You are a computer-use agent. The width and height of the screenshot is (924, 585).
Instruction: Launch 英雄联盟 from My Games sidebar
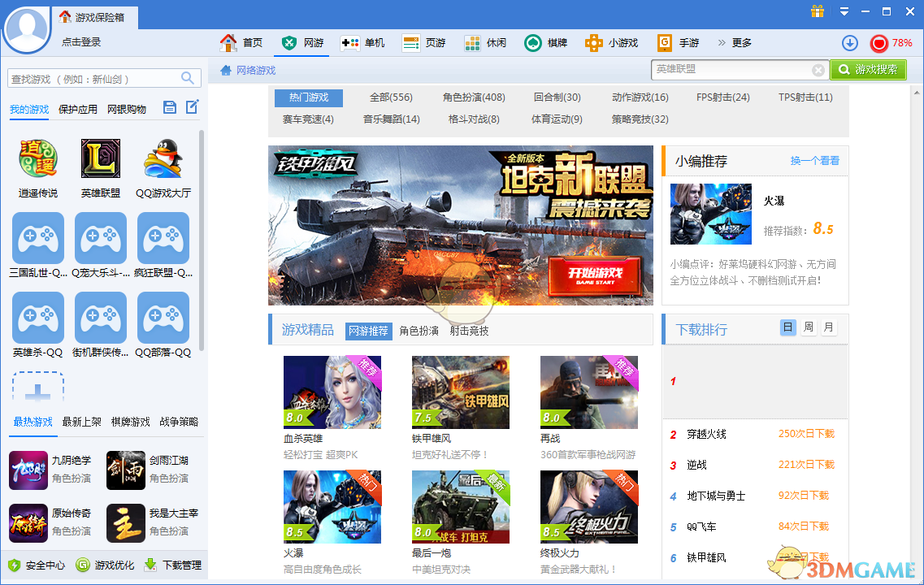tap(101, 158)
